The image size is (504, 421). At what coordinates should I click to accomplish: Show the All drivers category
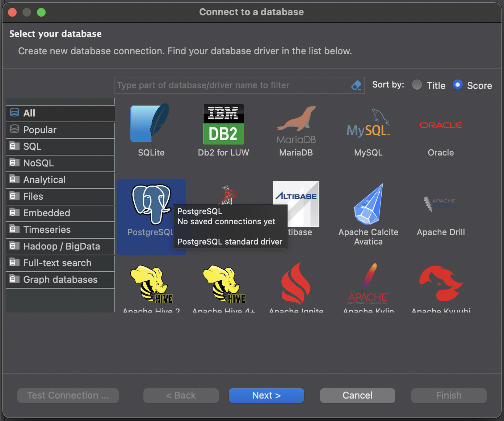[60, 113]
